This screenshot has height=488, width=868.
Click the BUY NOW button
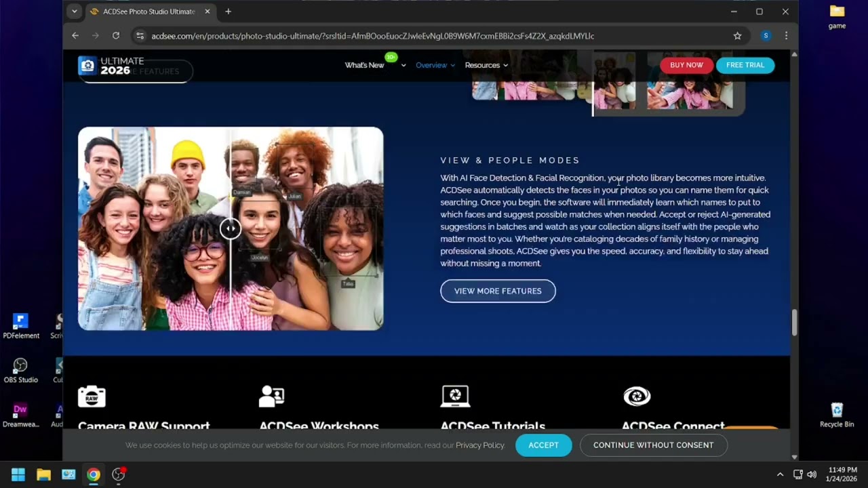(686, 65)
